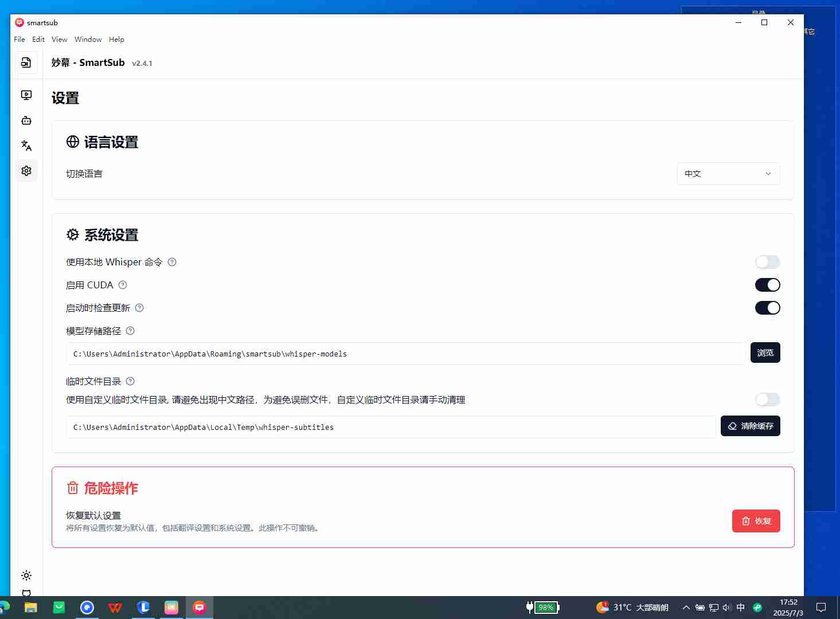Switch theme using the sun icon
Viewport: 840px width, 619px height.
(x=26, y=575)
